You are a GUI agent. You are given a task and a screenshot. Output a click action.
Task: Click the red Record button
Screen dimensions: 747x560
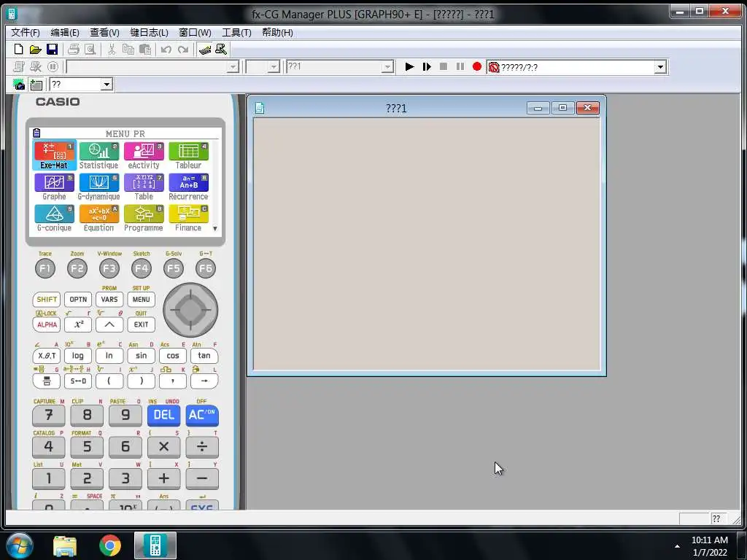click(x=477, y=66)
